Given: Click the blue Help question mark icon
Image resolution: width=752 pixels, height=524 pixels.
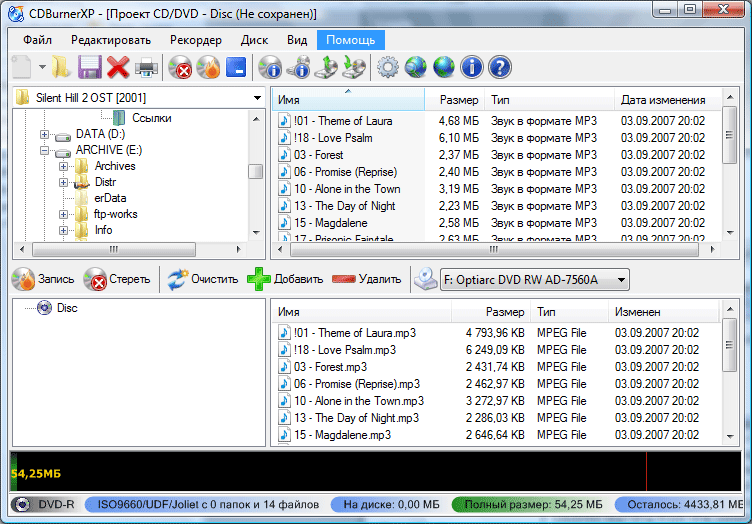Looking at the screenshot, I should 500,67.
